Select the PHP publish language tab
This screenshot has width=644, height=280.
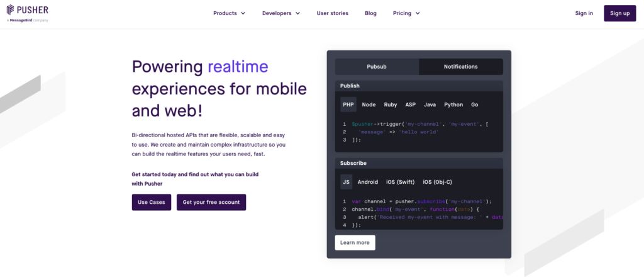(x=348, y=104)
